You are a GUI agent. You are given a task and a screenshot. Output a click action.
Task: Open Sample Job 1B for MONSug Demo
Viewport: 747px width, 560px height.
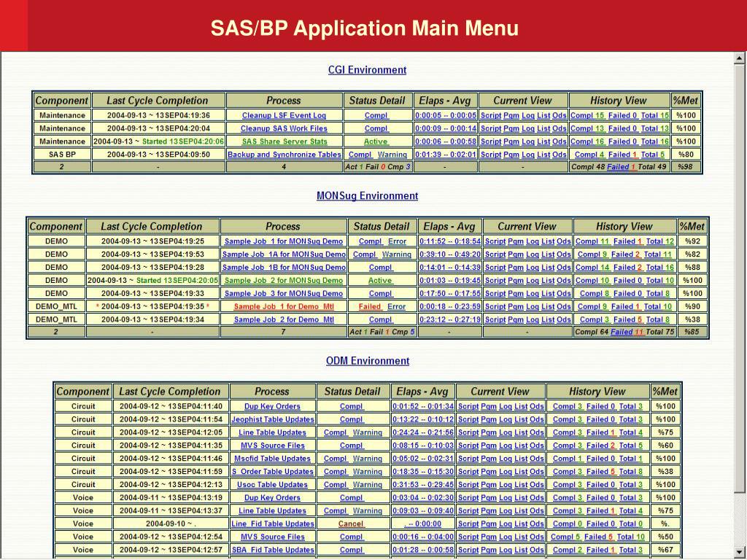click(x=284, y=267)
